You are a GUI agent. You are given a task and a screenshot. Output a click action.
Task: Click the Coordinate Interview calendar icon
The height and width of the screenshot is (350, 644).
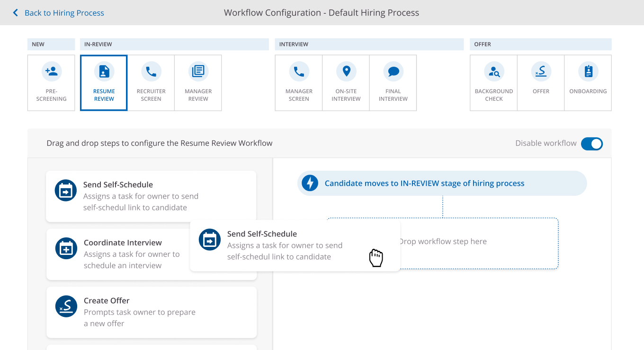point(66,249)
